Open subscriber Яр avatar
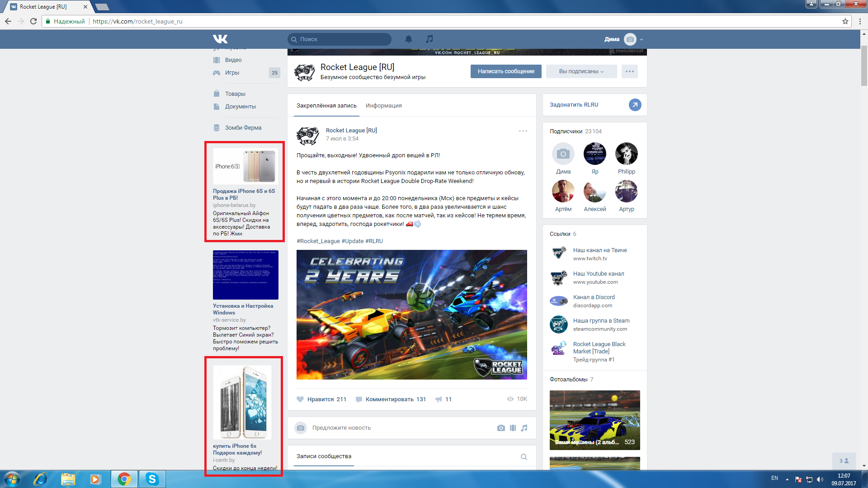This screenshot has width=868, height=488. (595, 154)
